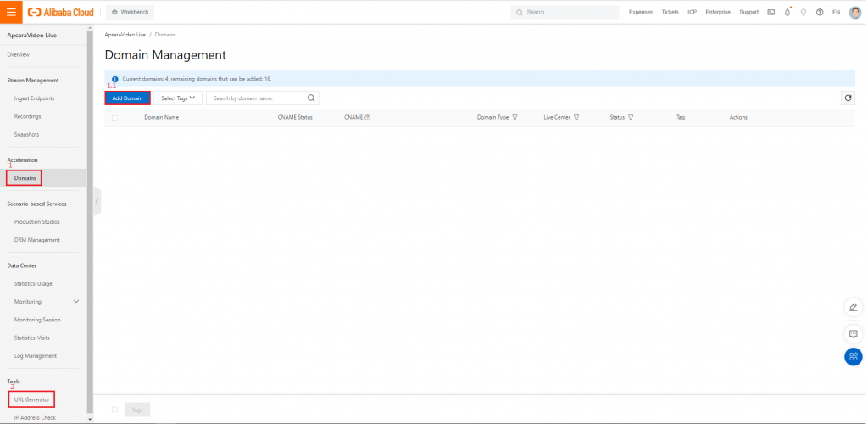Click the Stream Management section heading
The height and width of the screenshot is (424, 868).
(33, 81)
